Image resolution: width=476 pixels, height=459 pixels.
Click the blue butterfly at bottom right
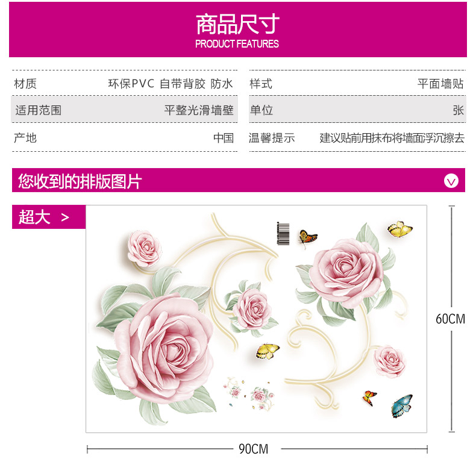[x=402, y=406]
